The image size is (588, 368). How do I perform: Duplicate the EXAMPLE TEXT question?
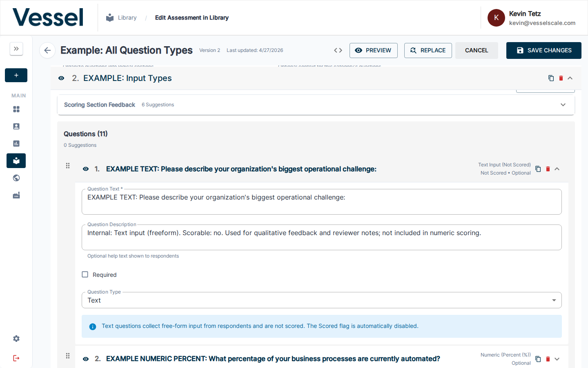click(x=538, y=169)
